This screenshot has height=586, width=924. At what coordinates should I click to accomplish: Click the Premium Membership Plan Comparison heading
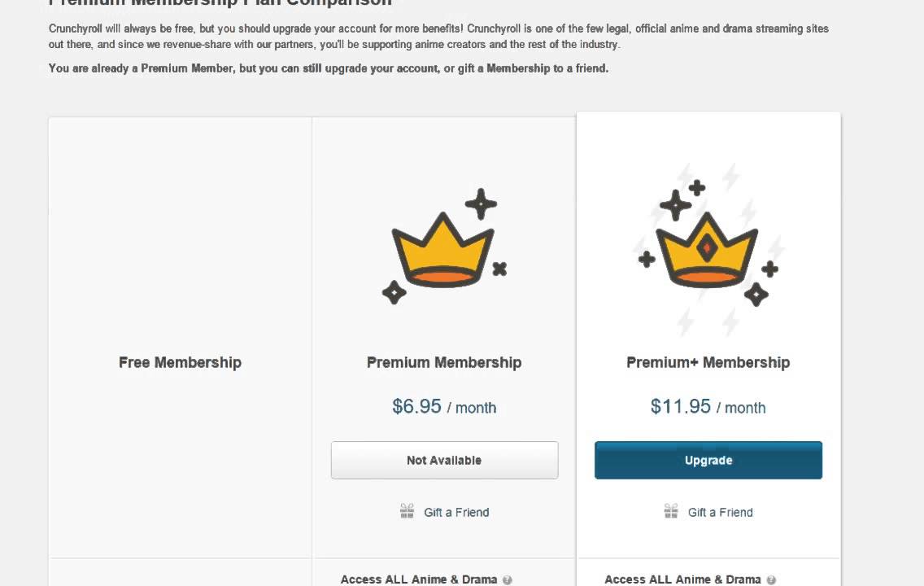coord(220,3)
